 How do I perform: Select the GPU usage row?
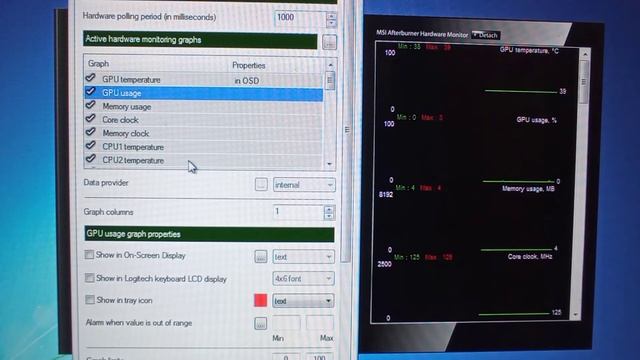[x=203, y=93]
